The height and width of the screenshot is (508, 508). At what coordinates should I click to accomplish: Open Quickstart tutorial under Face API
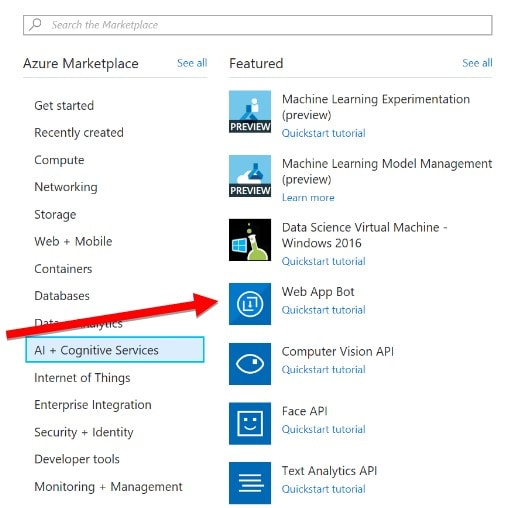(x=324, y=429)
